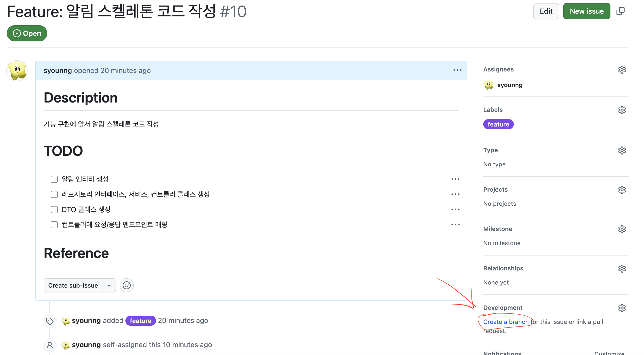
Task: Click the Edit title button
Action: [x=546, y=11]
